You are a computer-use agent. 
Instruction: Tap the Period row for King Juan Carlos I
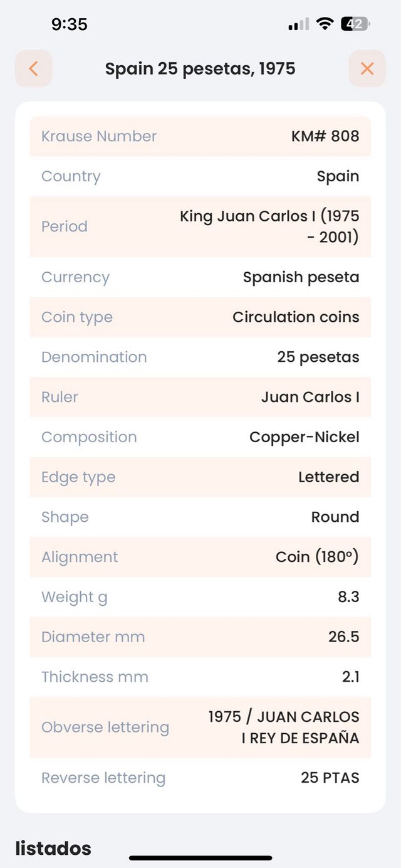point(200,226)
